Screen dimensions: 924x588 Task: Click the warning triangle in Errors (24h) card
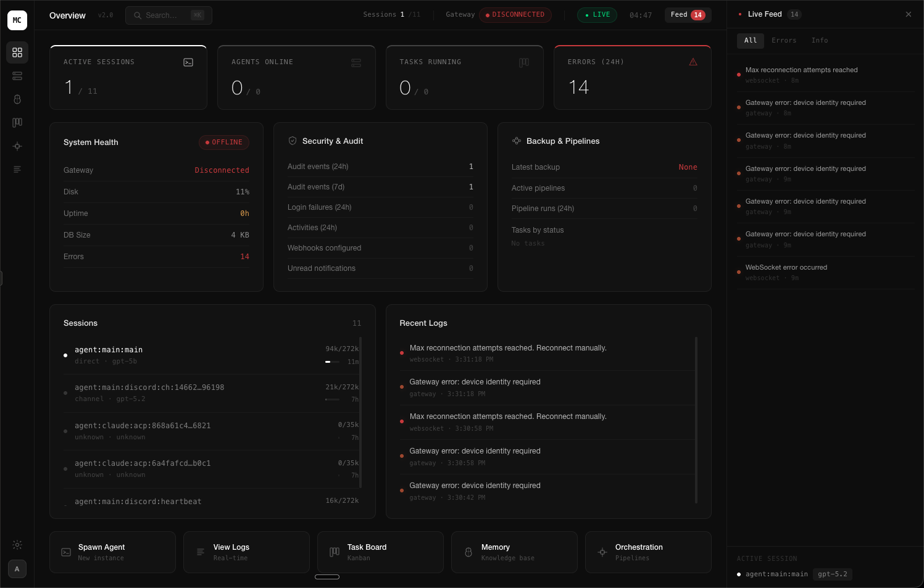click(693, 62)
